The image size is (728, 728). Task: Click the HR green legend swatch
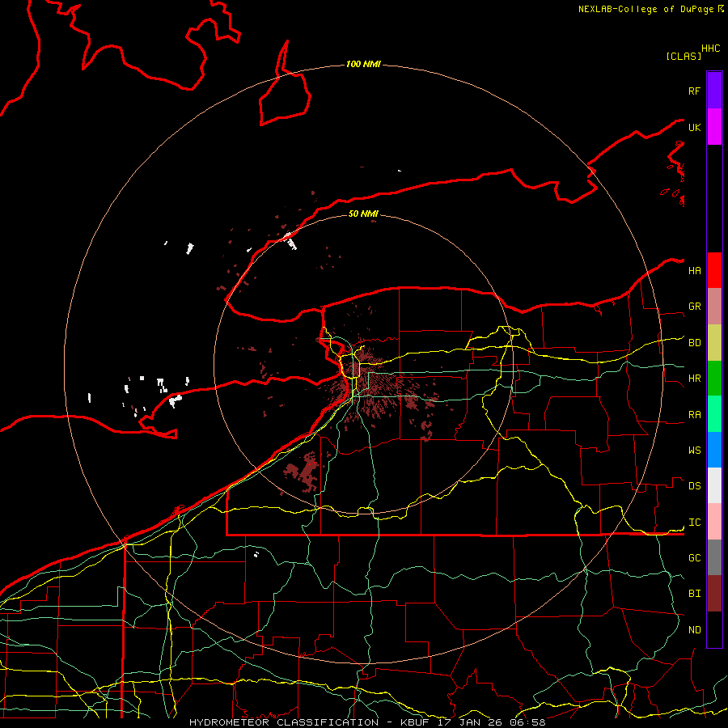tap(714, 379)
